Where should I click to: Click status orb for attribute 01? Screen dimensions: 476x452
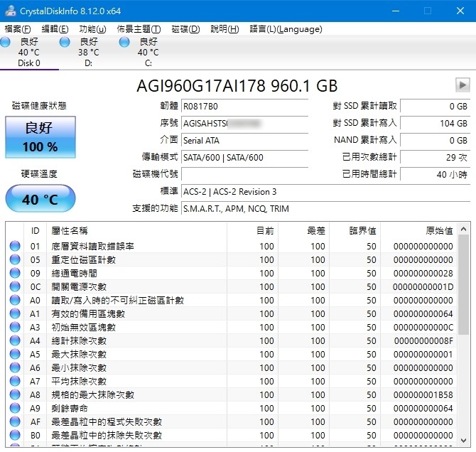click(x=15, y=246)
